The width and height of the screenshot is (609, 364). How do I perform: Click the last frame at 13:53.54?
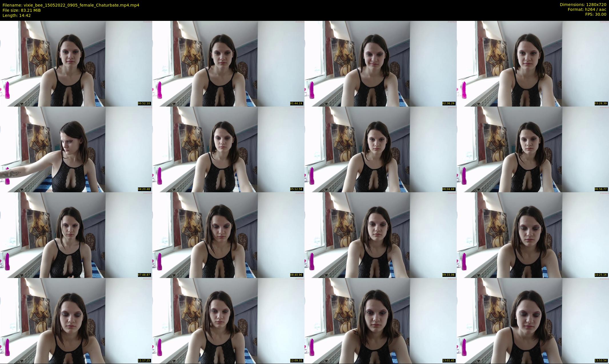533,321
